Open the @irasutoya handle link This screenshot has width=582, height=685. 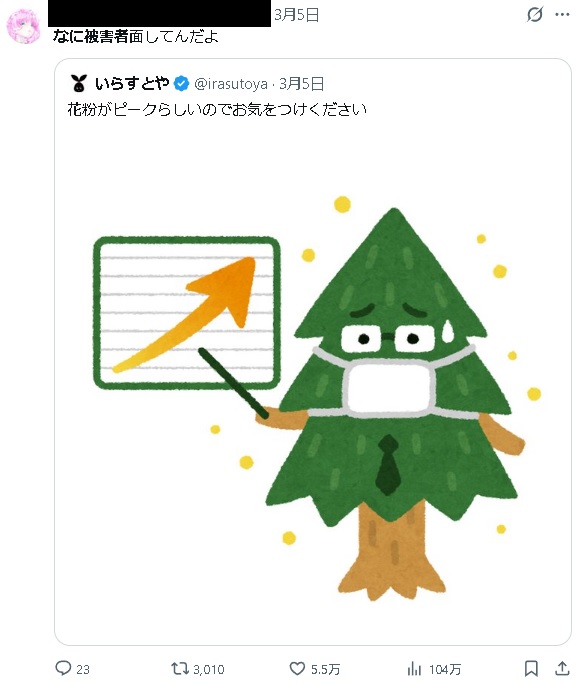pyautogui.click(x=231, y=83)
